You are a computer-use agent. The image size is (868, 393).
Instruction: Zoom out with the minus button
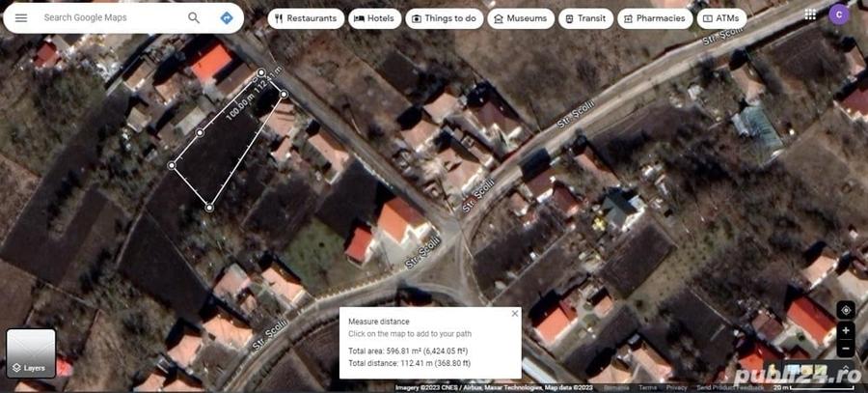pyautogui.click(x=846, y=349)
